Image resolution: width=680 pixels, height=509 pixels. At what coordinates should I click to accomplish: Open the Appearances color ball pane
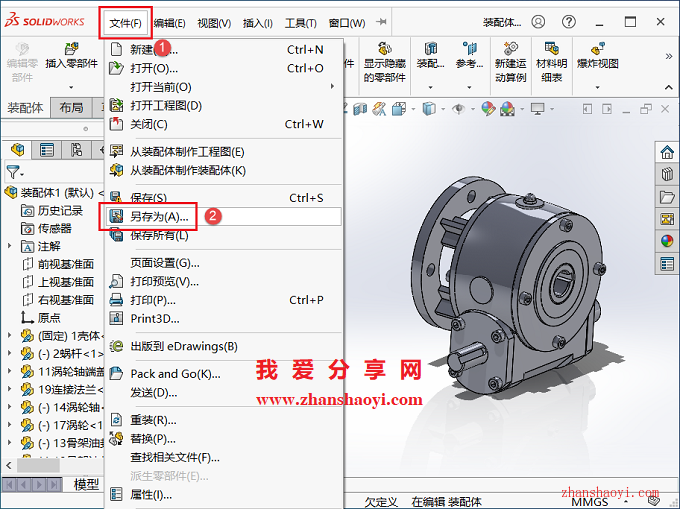[x=667, y=241]
